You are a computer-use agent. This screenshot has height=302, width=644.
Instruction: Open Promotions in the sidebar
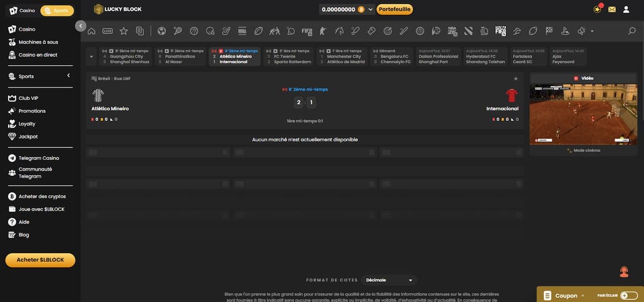click(32, 111)
